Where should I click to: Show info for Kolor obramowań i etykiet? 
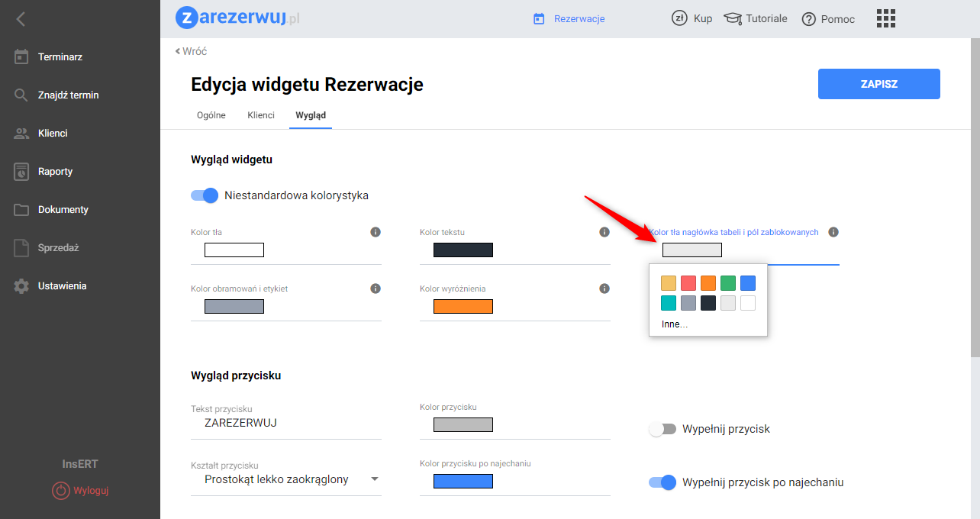point(376,289)
